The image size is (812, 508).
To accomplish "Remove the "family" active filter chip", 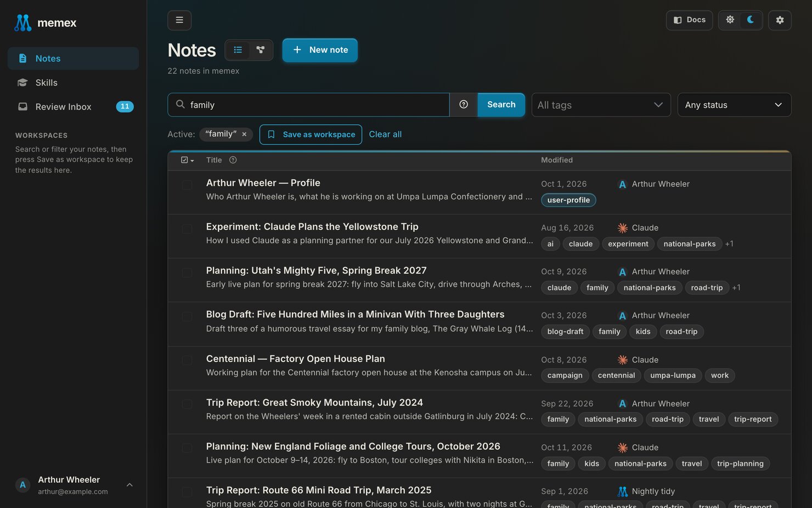I will click(x=244, y=134).
